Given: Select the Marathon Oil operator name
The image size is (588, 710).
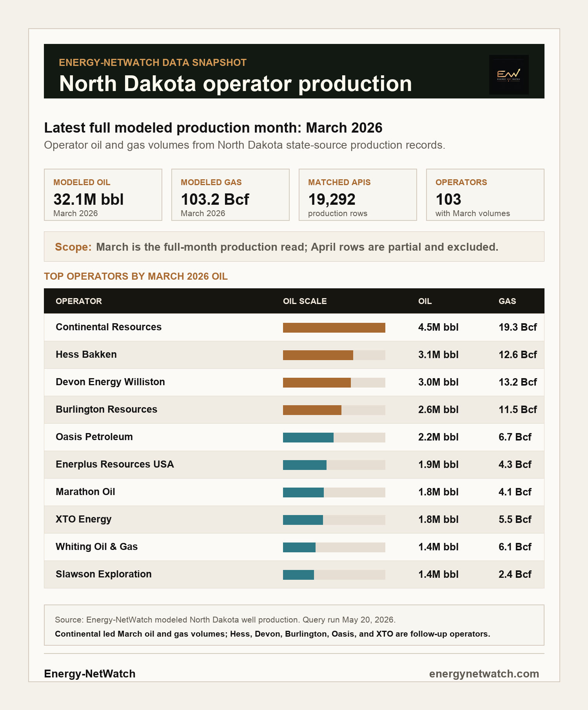Looking at the screenshot, I should 85,492.
